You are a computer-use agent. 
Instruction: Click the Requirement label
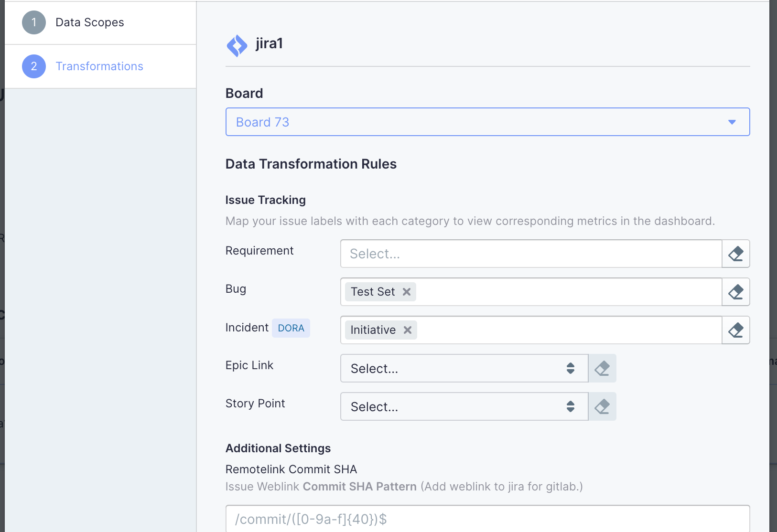259,251
